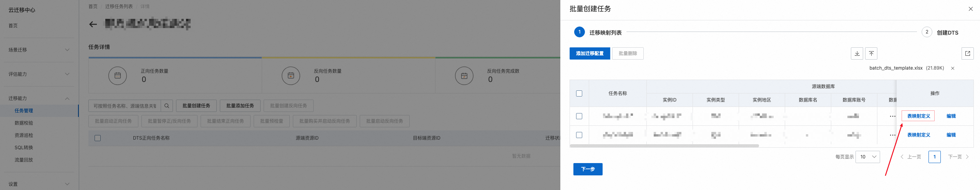
Task: Click the 添加迁移配置 button
Action: (x=590, y=53)
